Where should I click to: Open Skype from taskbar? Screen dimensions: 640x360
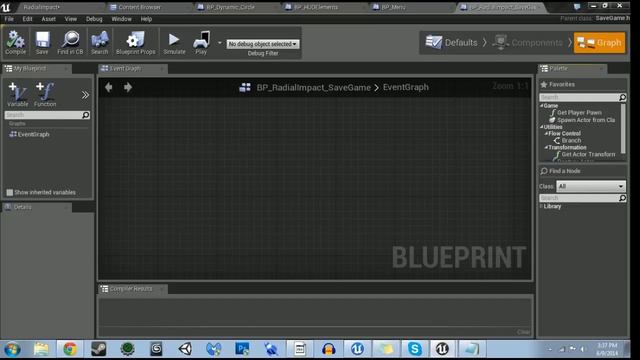(415, 349)
